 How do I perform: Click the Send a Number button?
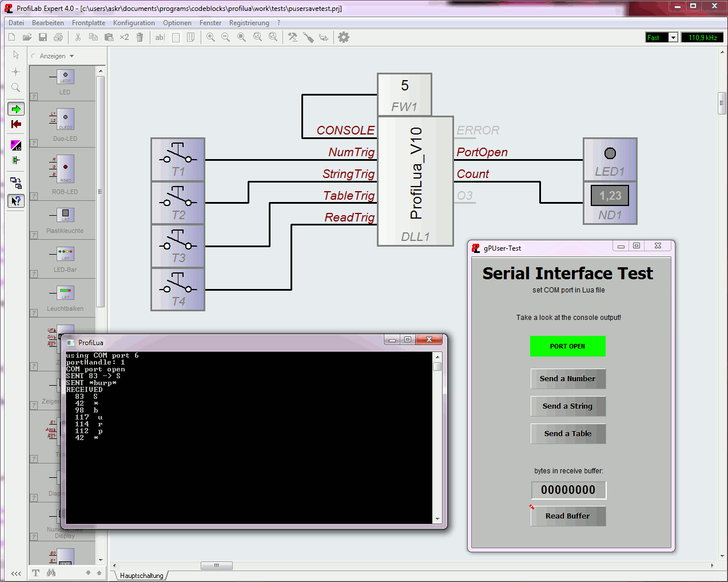click(568, 379)
